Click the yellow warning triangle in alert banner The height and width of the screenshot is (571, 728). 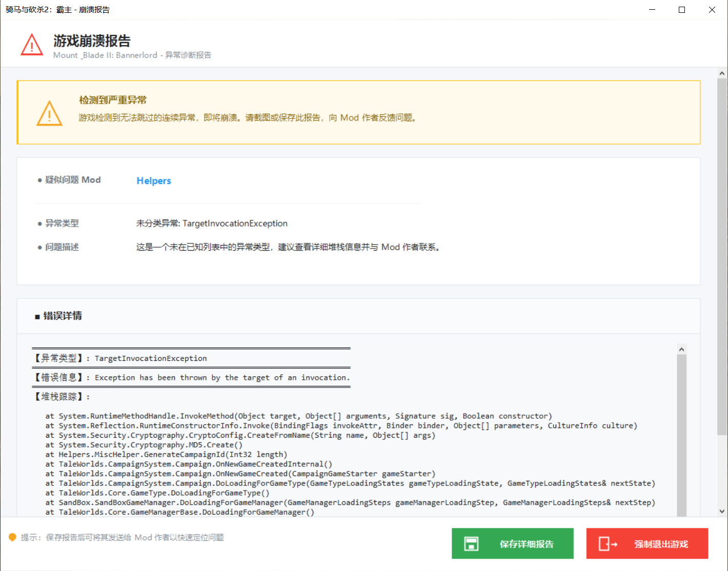point(49,113)
